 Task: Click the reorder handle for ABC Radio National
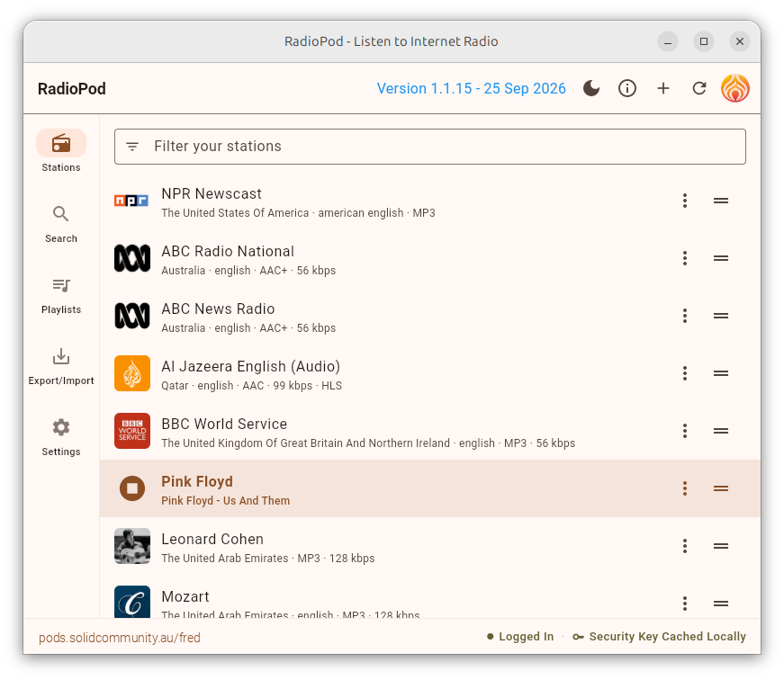point(720,258)
